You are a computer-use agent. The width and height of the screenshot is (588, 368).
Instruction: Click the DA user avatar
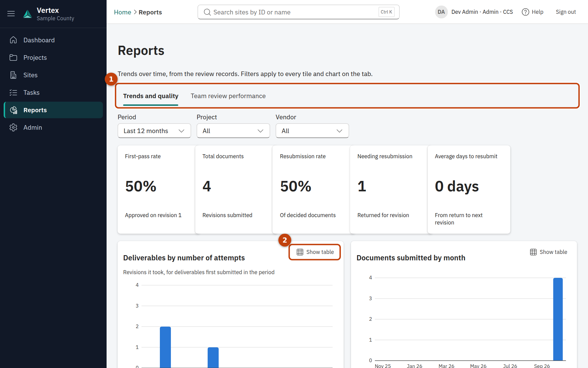(x=441, y=12)
